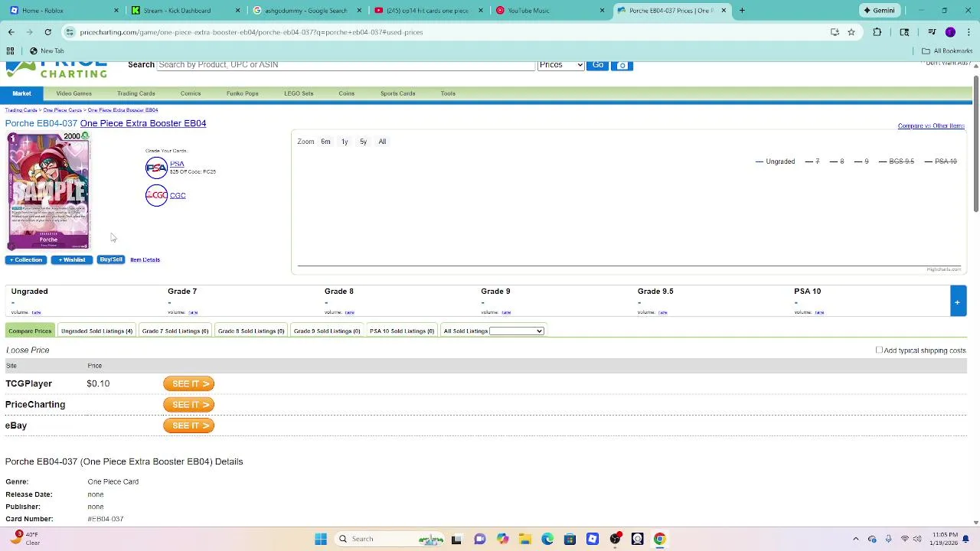
Task: Open the Video Games nav menu
Action: pyautogui.click(x=73, y=93)
